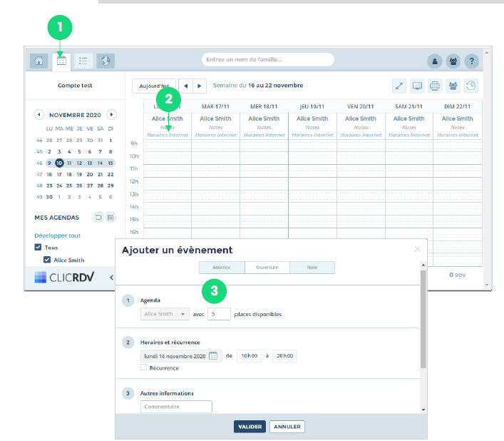Switch to the list view icon

click(83, 61)
